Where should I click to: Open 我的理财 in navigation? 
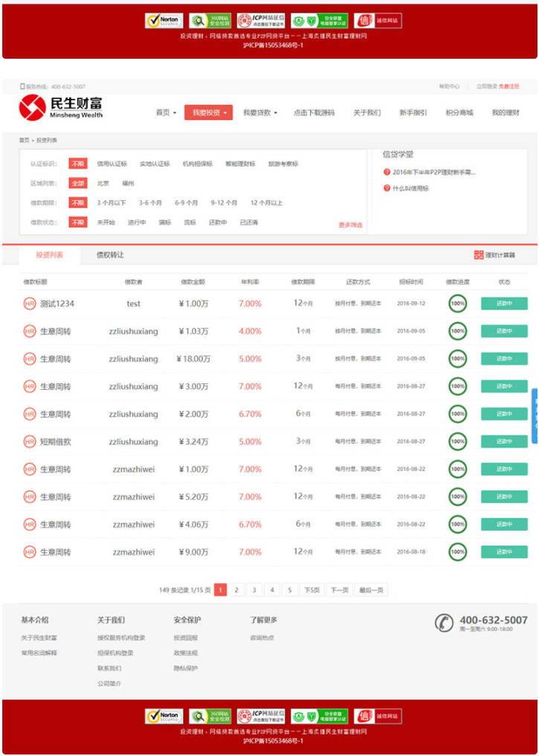[506, 113]
